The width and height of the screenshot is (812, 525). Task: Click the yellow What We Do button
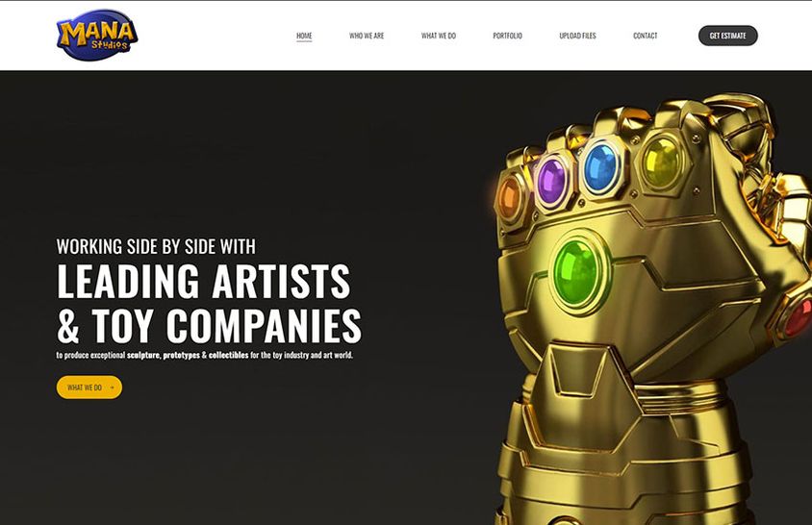click(x=89, y=387)
